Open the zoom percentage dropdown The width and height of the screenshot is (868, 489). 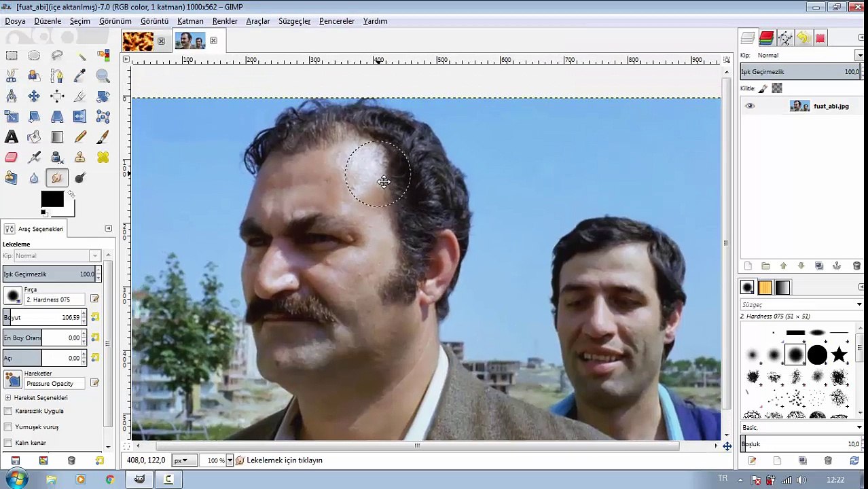(x=230, y=460)
